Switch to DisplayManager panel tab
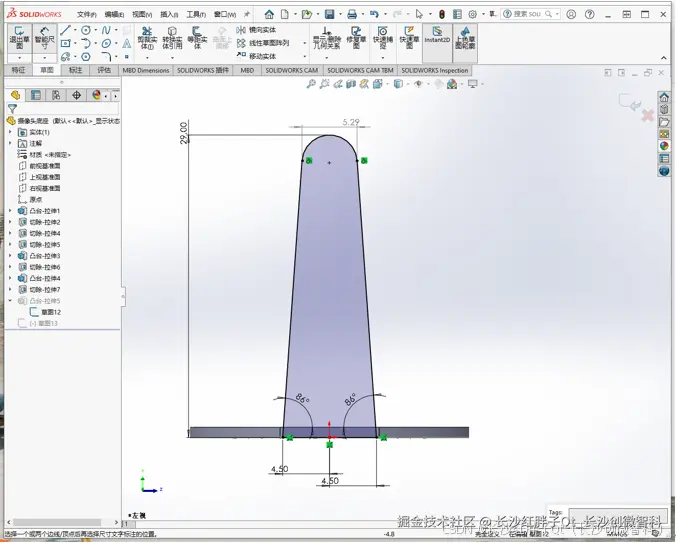676x543 pixels. tap(97, 95)
